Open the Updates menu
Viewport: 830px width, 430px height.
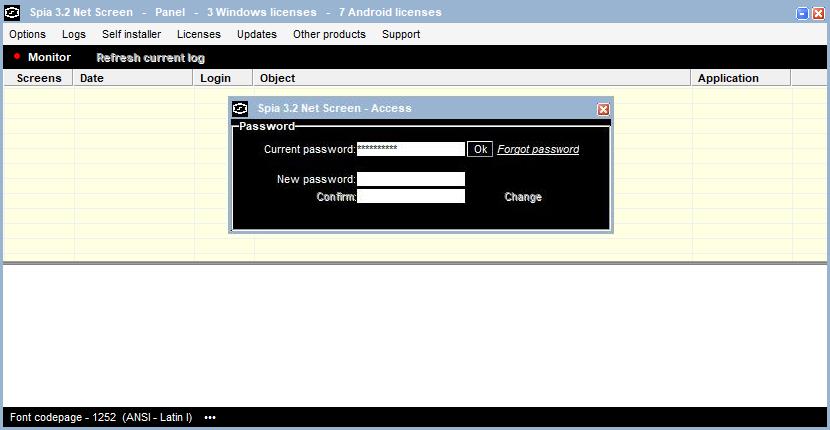[257, 34]
